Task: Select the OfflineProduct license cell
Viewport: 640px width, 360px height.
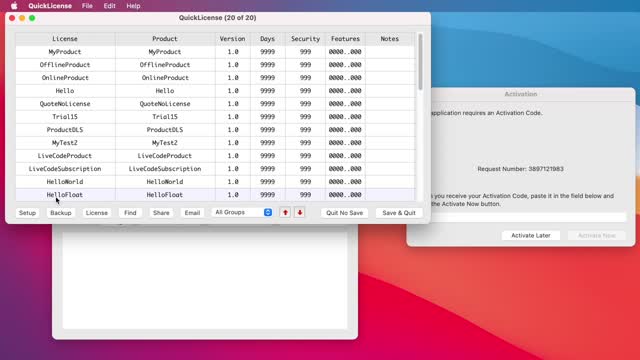Action: pyautogui.click(x=65, y=65)
